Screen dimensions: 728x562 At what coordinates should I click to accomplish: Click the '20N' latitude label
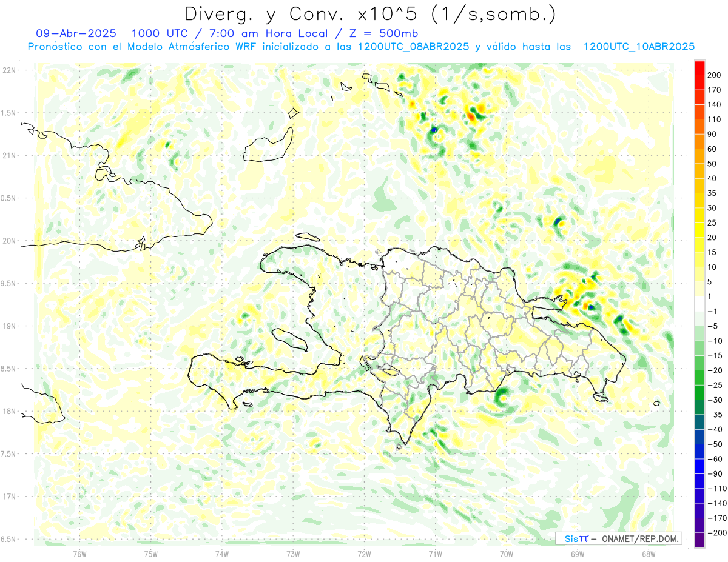9,241
